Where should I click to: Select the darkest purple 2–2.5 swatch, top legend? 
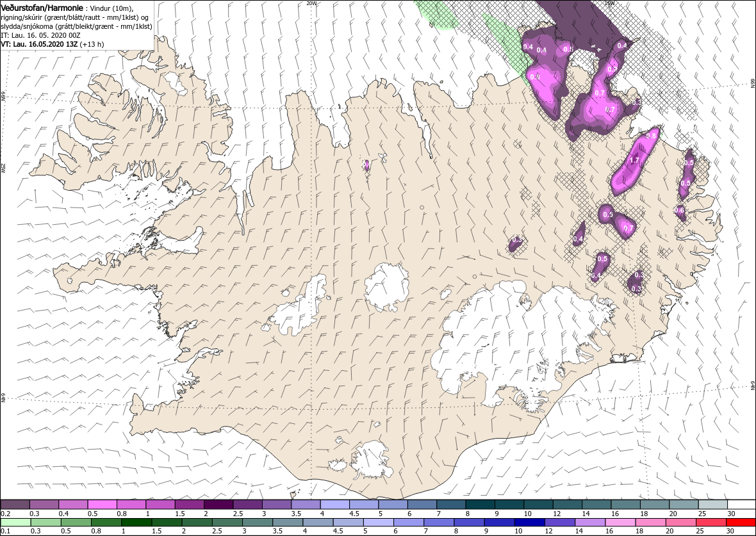click(x=218, y=505)
